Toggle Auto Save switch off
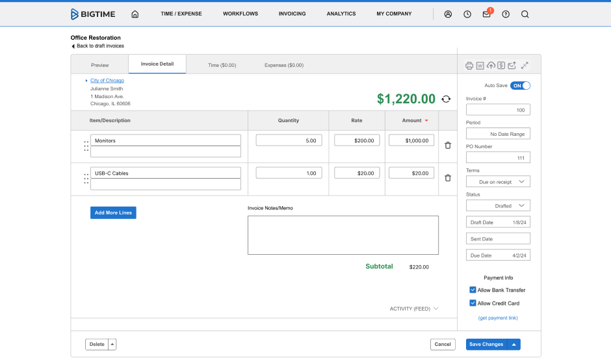This screenshot has height=364, width=611. [x=520, y=86]
